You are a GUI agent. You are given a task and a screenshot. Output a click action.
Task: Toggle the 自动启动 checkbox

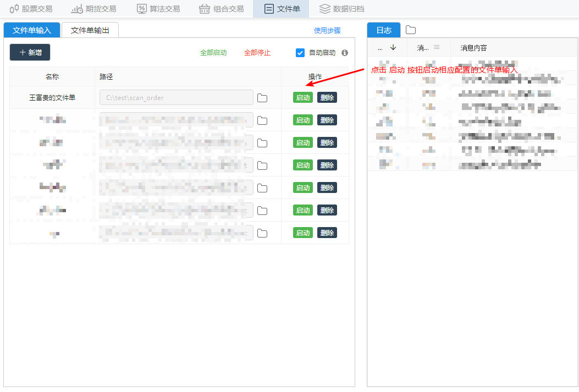click(x=300, y=53)
